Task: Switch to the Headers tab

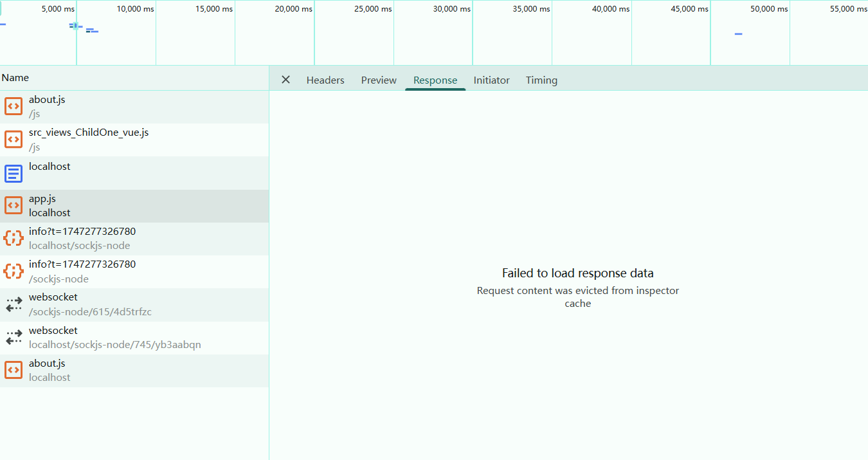Action: 325,80
